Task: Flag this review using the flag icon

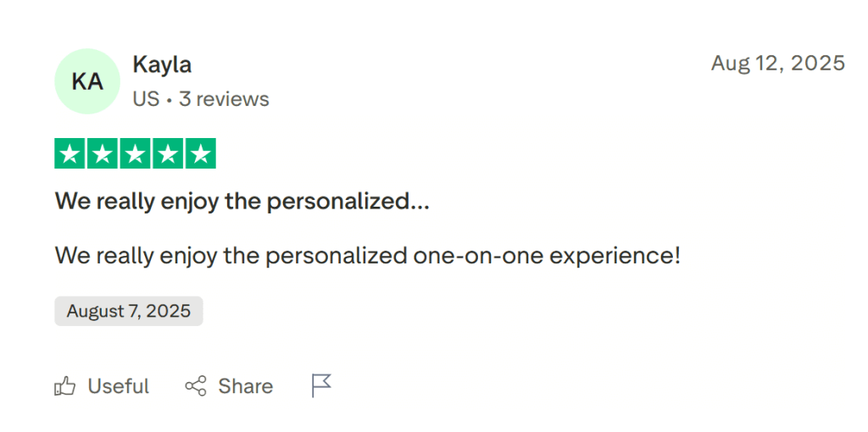Action: 321,386
